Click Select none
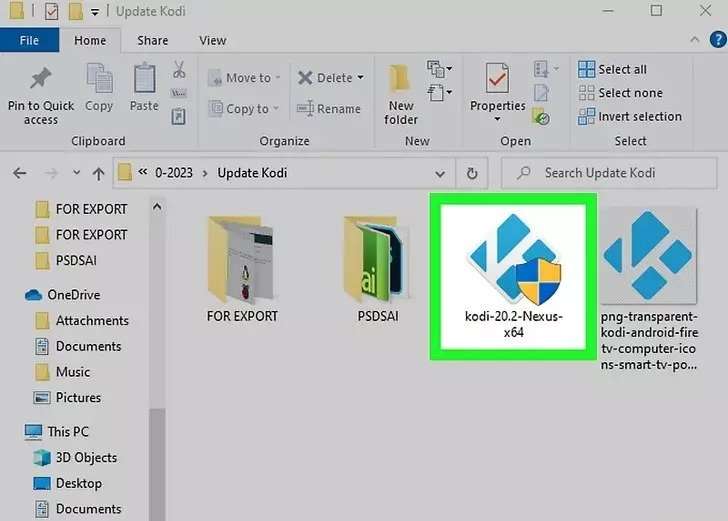The image size is (728, 521). point(620,93)
